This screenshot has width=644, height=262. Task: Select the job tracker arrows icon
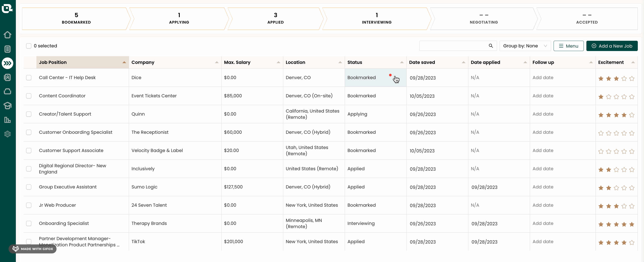pyautogui.click(x=7, y=63)
